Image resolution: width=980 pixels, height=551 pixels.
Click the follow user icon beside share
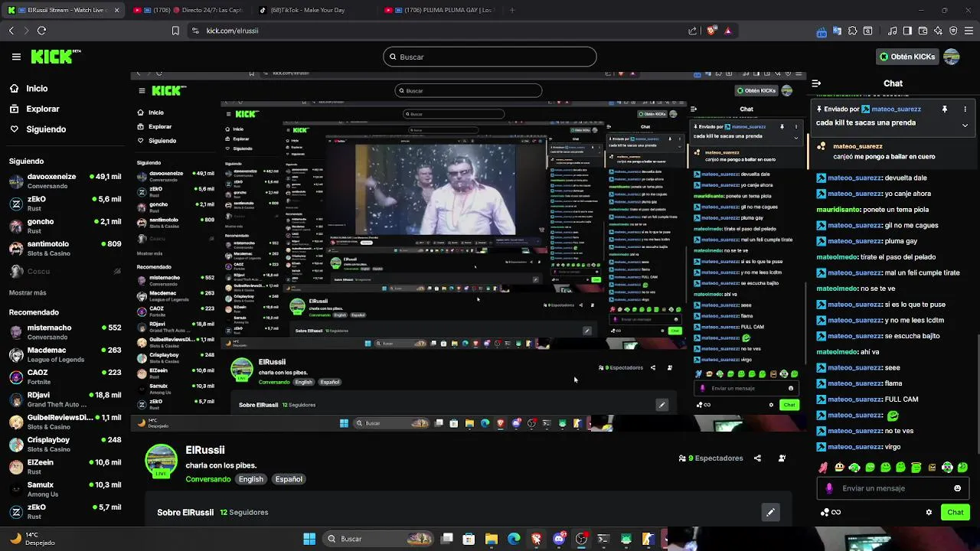click(782, 458)
